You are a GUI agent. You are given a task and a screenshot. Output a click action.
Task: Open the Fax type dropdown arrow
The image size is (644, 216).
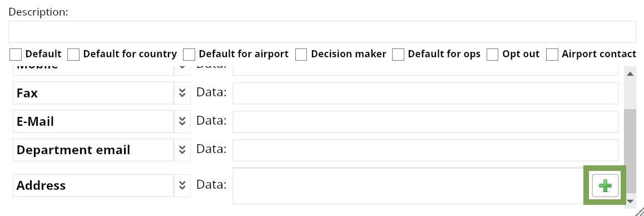(182, 93)
